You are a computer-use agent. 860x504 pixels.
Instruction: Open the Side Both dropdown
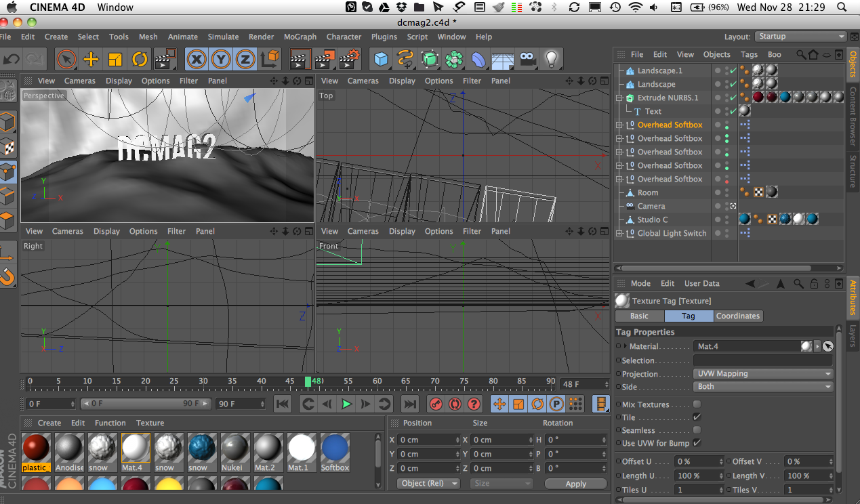coord(763,386)
